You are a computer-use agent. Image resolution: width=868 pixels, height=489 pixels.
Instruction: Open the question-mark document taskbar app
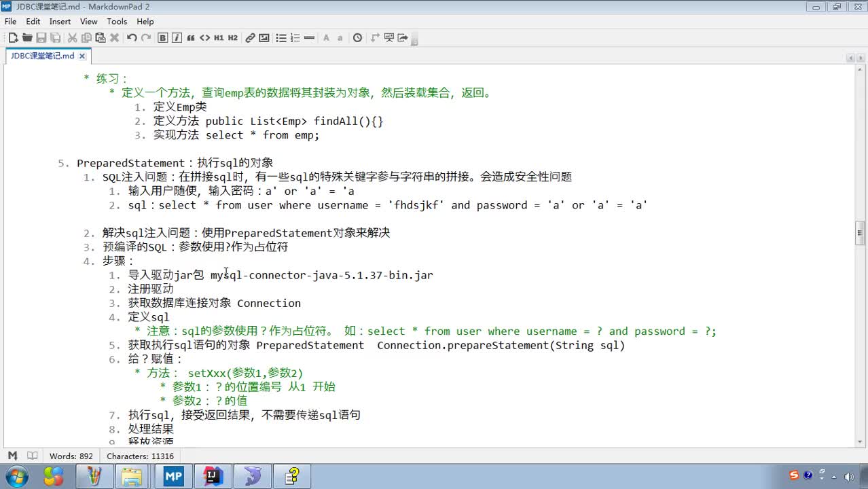pos(292,476)
